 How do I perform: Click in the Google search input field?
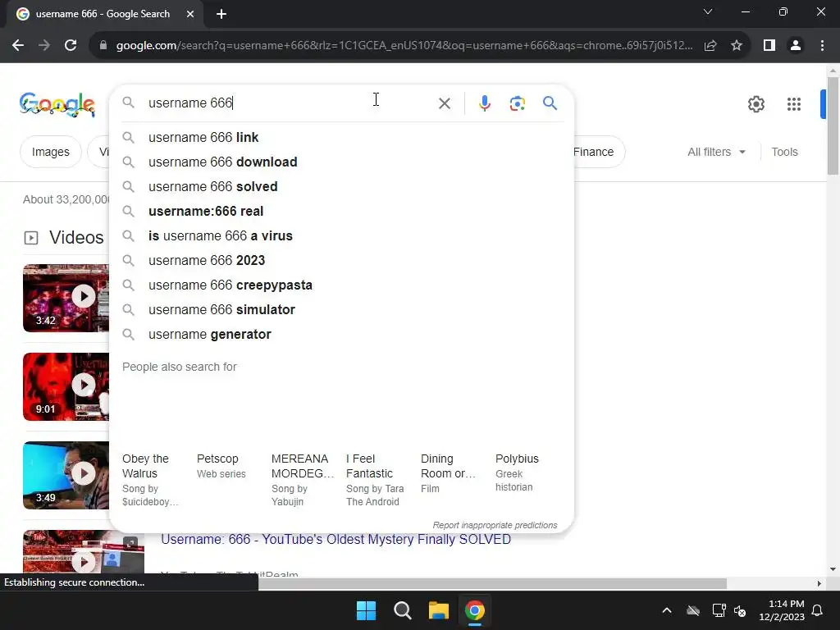click(x=290, y=103)
